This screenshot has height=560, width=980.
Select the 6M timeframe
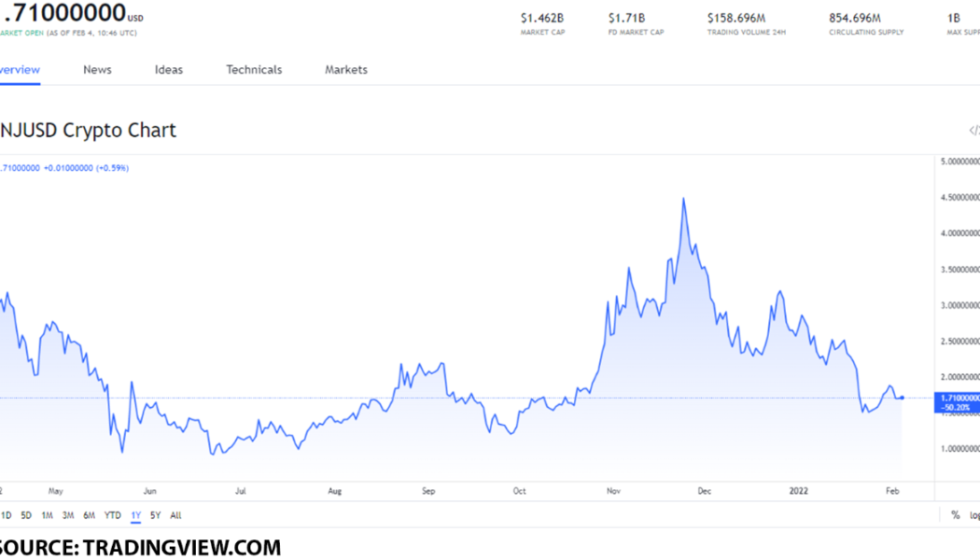[x=89, y=514]
